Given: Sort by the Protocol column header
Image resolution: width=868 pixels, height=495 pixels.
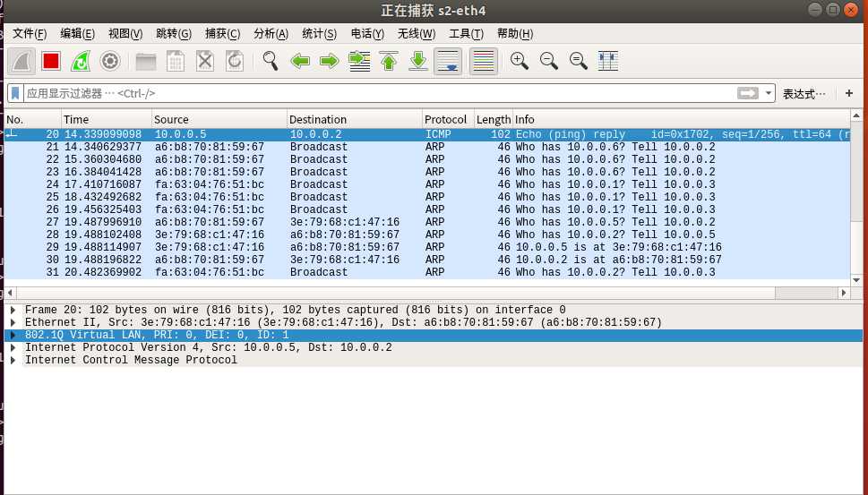Looking at the screenshot, I should pos(448,119).
